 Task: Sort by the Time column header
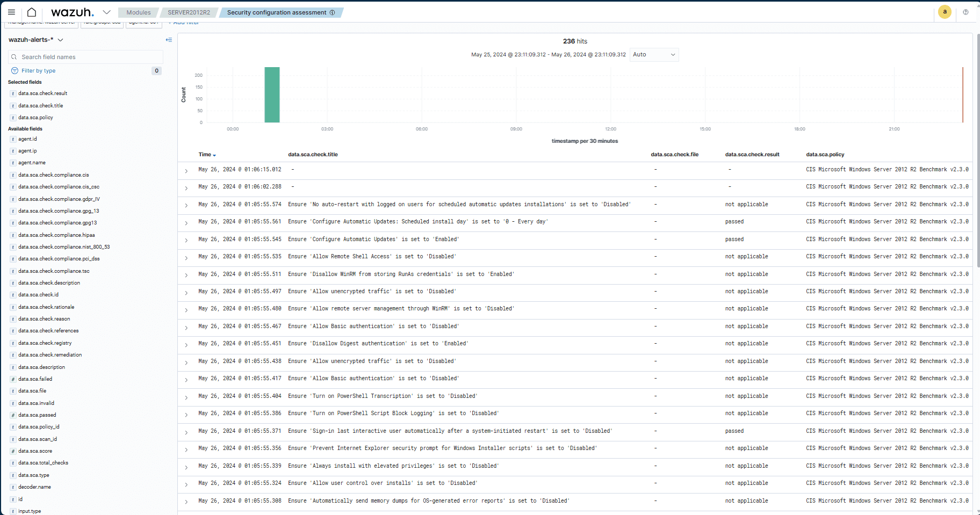point(206,155)
